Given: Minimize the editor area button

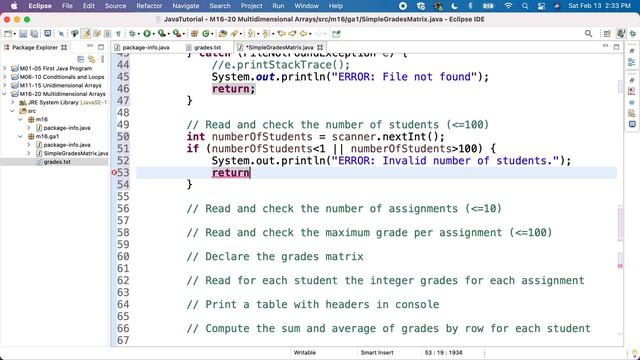Looking at the screenshot, I should coord(605,46).
